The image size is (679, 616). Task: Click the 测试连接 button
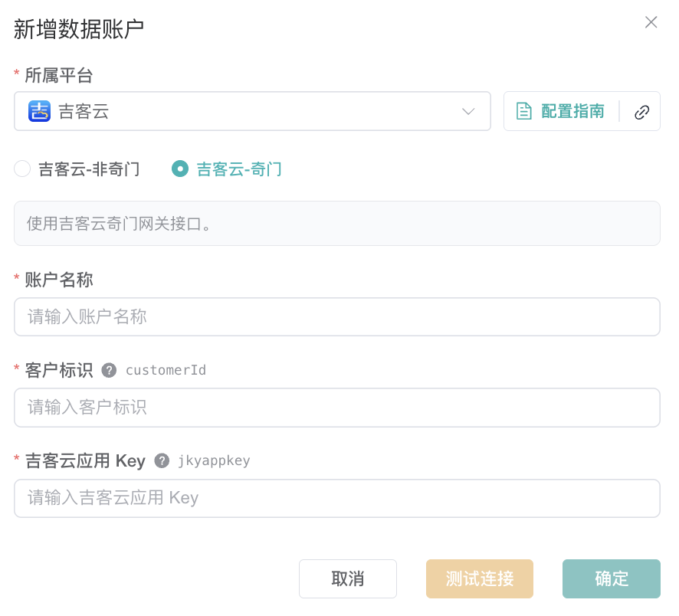[480, 578]
